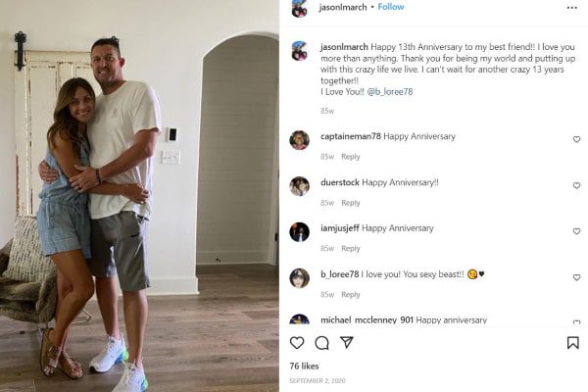View the 76 likes list
The height and width of the screenshot is (392, 588).
tap(304, 367)
